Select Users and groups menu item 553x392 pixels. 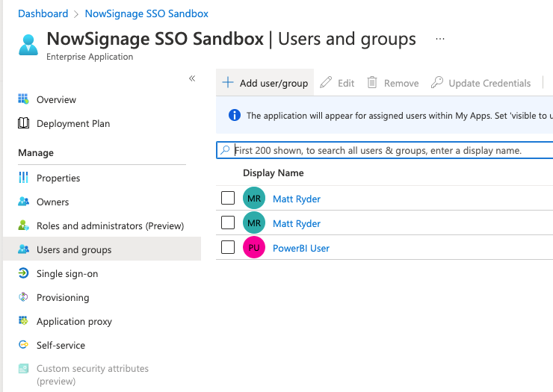[x=74, y=249]
